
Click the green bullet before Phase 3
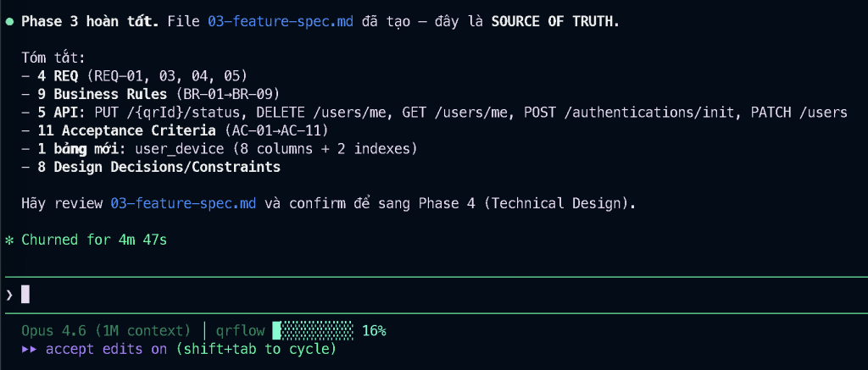[9, 22]
